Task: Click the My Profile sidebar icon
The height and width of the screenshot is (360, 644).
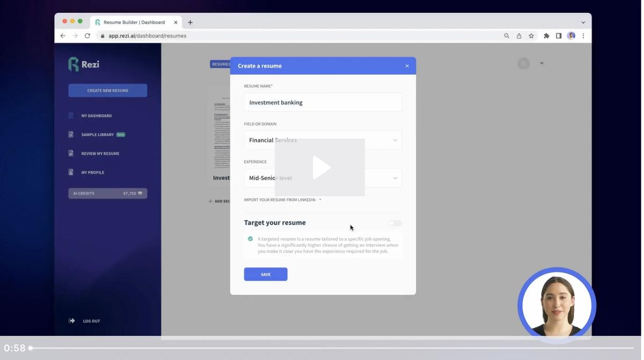Action: (71, 172)
